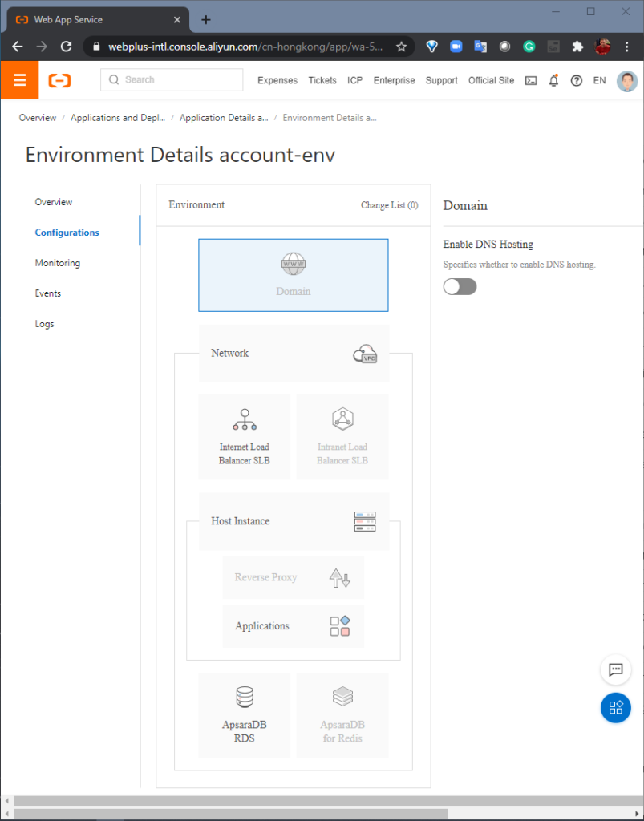Click the Network VPC cloud icon
The width and height of the screenshot is (644, 821).
coord(365,354)
